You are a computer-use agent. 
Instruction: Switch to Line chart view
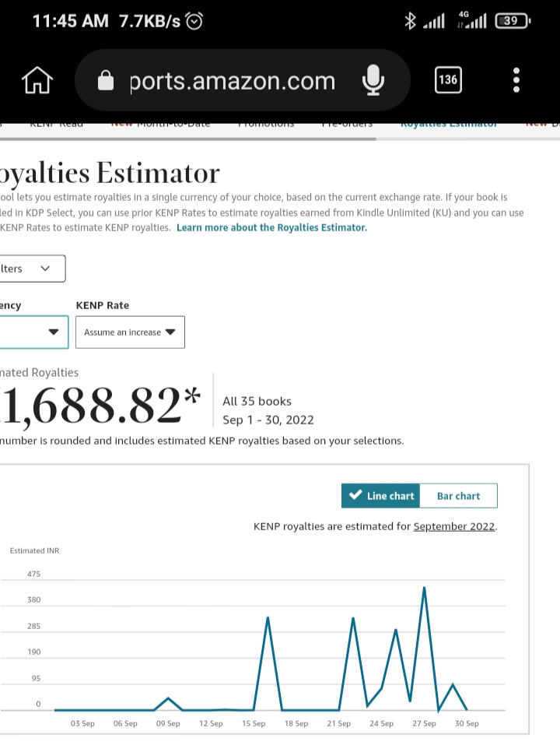pos(380,496)
